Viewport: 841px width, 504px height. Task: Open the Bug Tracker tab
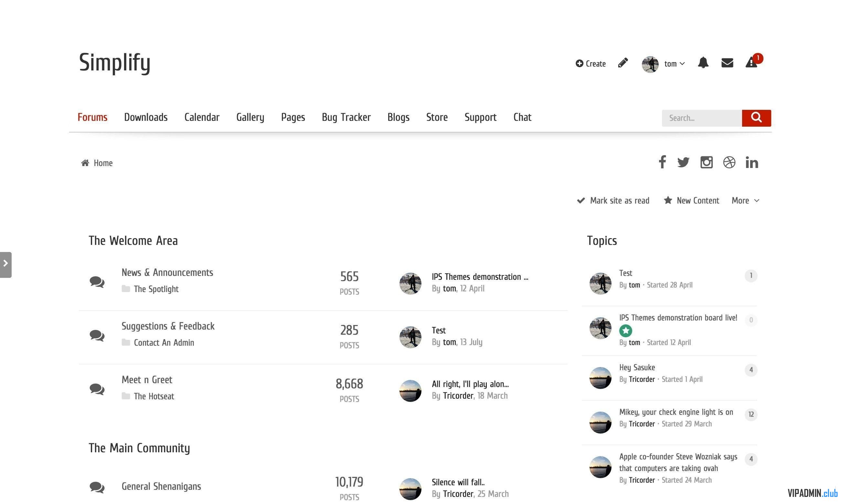pos(346,117)
